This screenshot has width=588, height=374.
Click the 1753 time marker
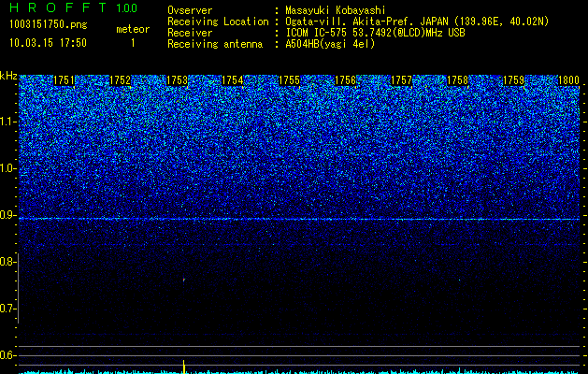177,80
